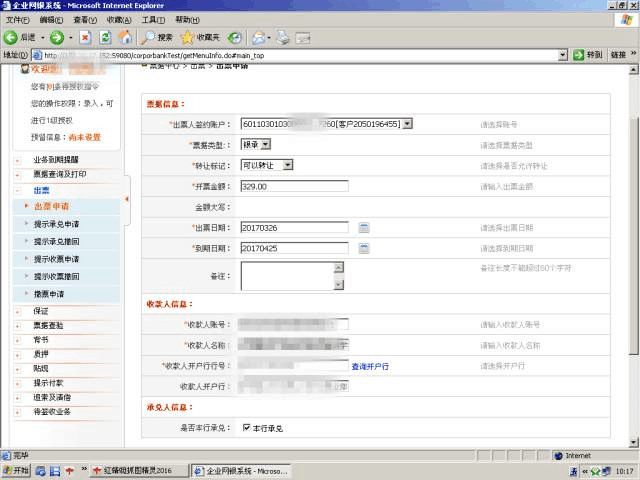
Task: Print the page using printer icon
Action: pyautogui.click(x=283, y=38)
